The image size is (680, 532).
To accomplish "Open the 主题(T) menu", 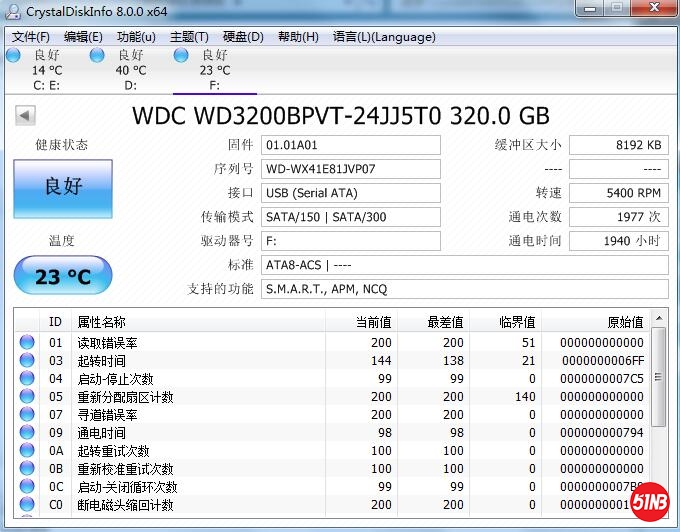I will pos(190,37).
